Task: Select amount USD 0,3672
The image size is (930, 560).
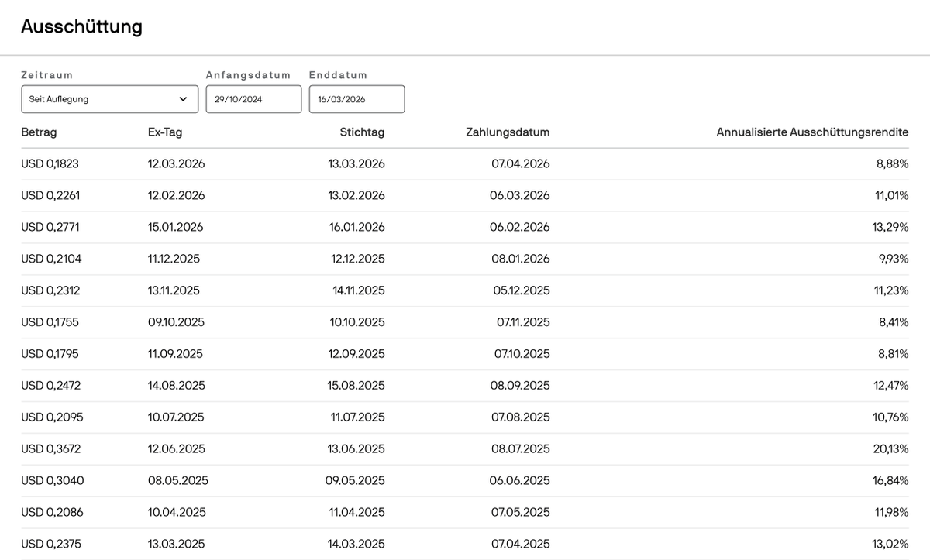Action: (52, 449)
